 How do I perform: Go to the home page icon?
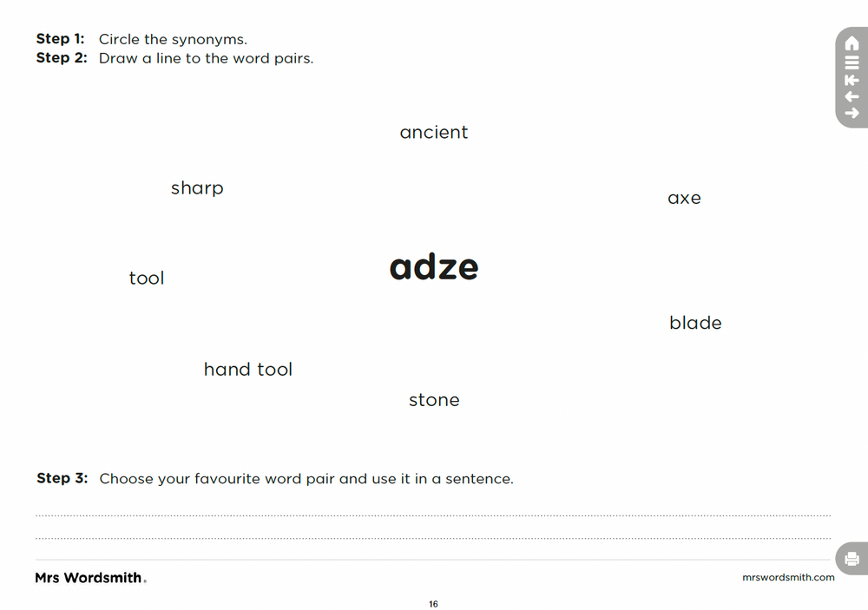(x=852, y=43)
